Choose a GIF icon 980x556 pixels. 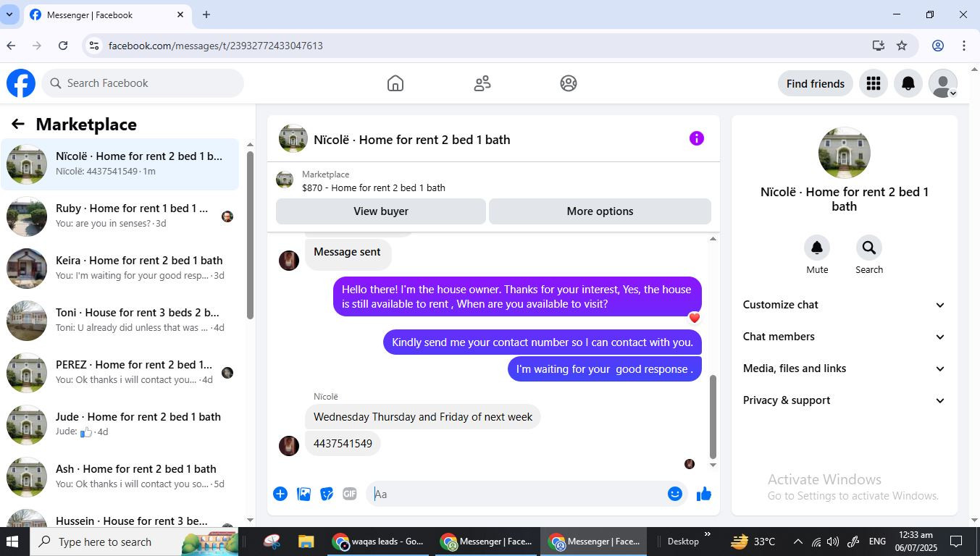pos(350,494)
